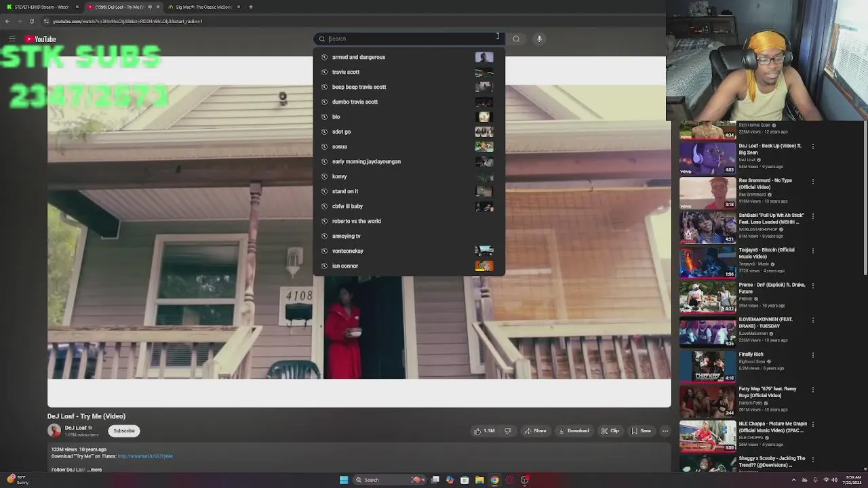Open Chrome from the taskbar
This screenshot has width=868, height=488.
point(494,480)
